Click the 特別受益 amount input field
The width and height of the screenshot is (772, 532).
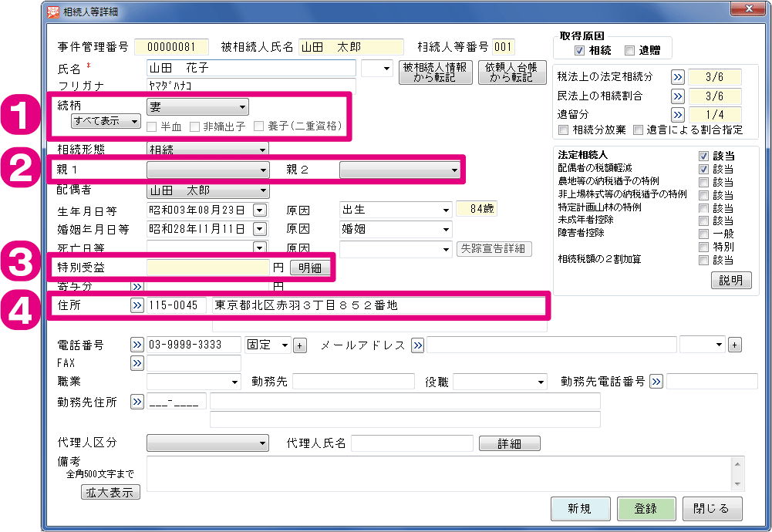(x=207, y=268)
